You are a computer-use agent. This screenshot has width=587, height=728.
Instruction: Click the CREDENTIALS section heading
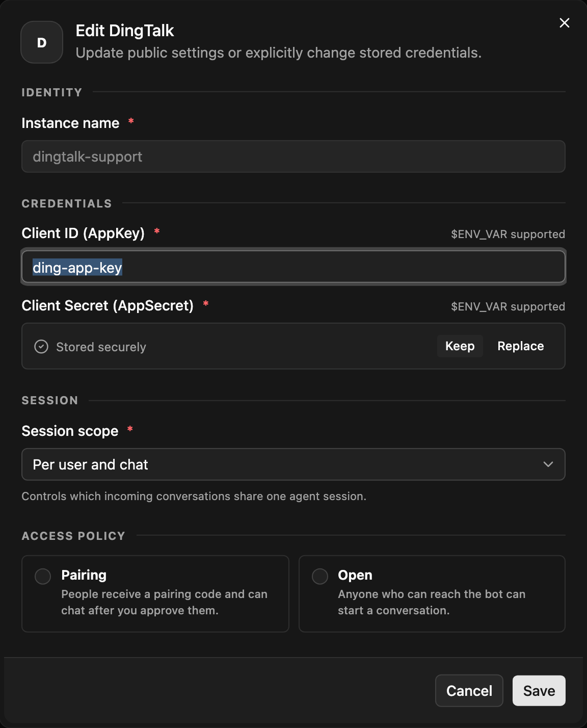(67, 203)
